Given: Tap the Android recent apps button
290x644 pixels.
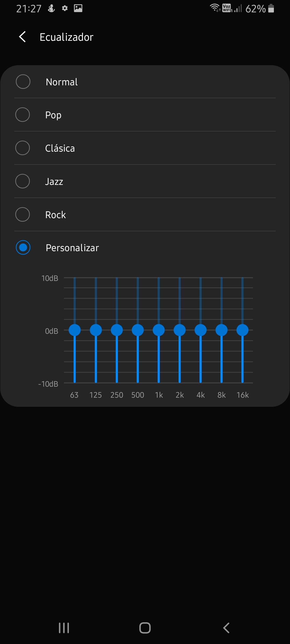Looking at the screenshot, I should coord(64,628).
